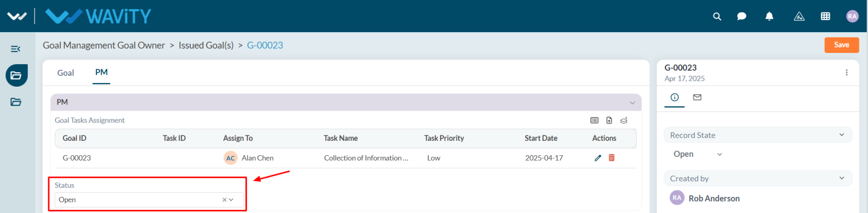Click the Collection of Information task name

(x=366, y=158)
